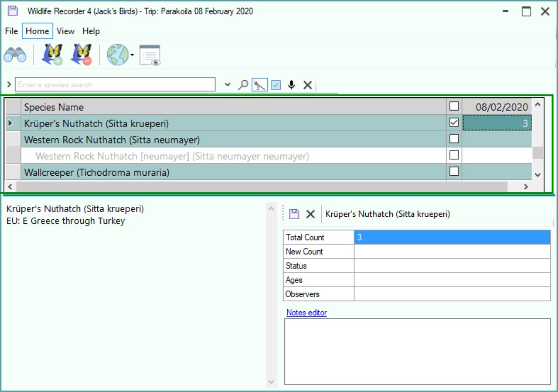The height and width of the screenshot is (392, 558).
Task: Click the remove species butterfly icon
Action: (x=81, y=54)
